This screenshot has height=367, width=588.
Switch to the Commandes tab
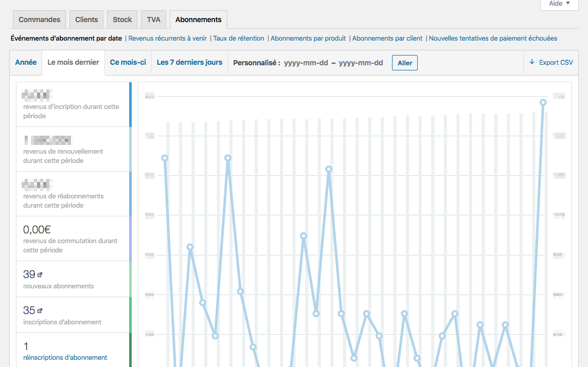39,19
